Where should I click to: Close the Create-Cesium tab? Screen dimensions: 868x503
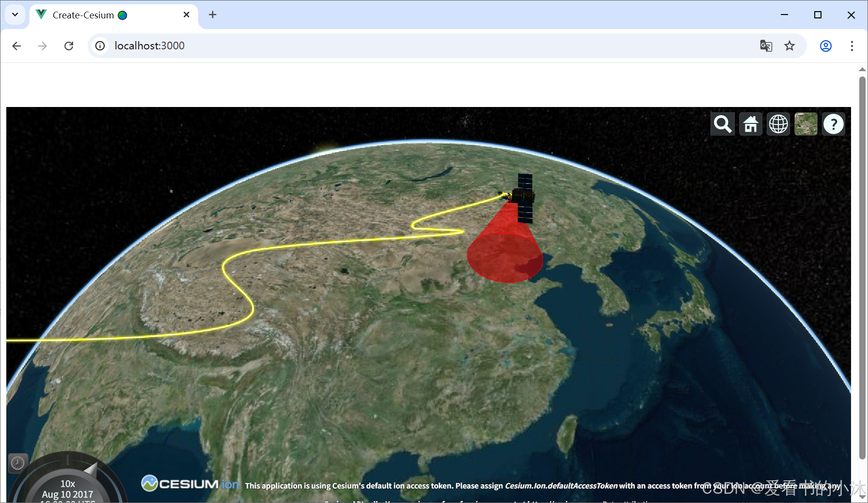[186, 15]
